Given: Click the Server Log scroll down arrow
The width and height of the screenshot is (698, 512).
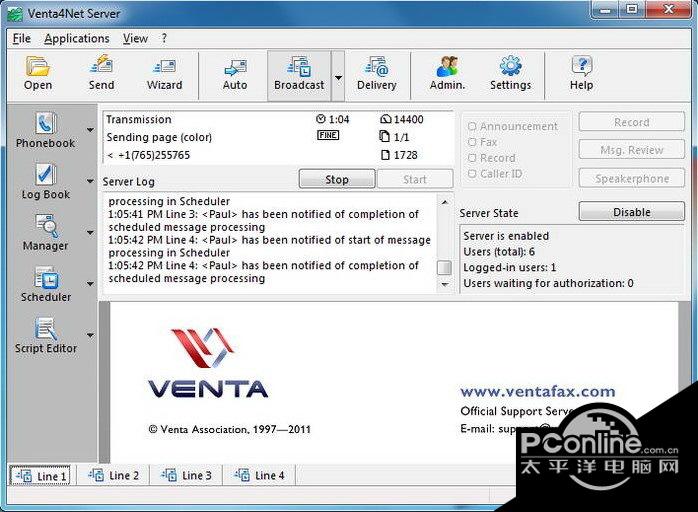Looking at the screenshot, I should tap(445, 284).
